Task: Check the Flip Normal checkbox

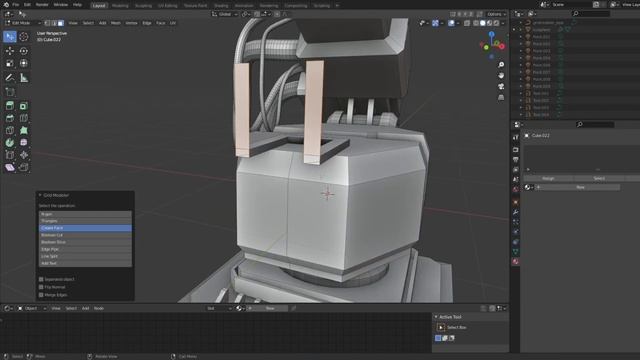Action: click(41, 287)
